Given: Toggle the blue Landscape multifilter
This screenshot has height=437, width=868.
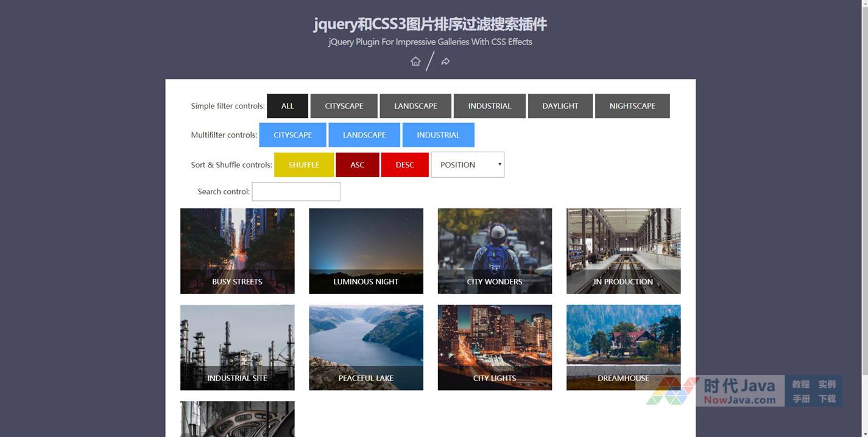Looking at the screenshot, I should 364,135.
